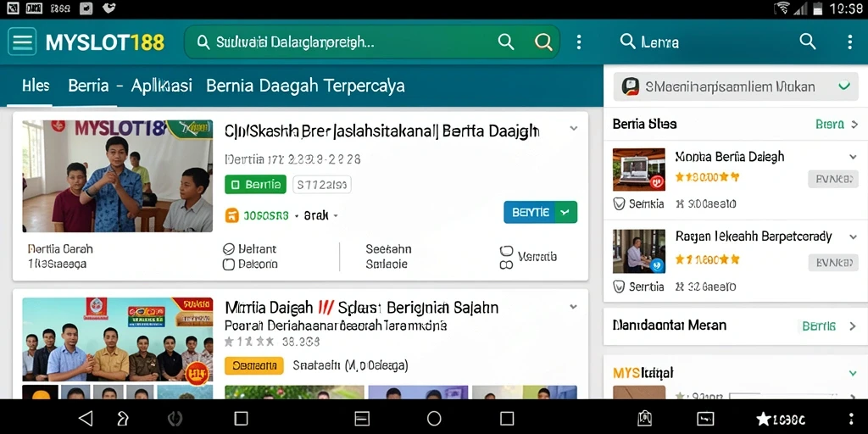The height and width of the screenshot is (434, 868).
Task: Tap the heart-shaped icon in the status bar
Action: coord(109,8)
